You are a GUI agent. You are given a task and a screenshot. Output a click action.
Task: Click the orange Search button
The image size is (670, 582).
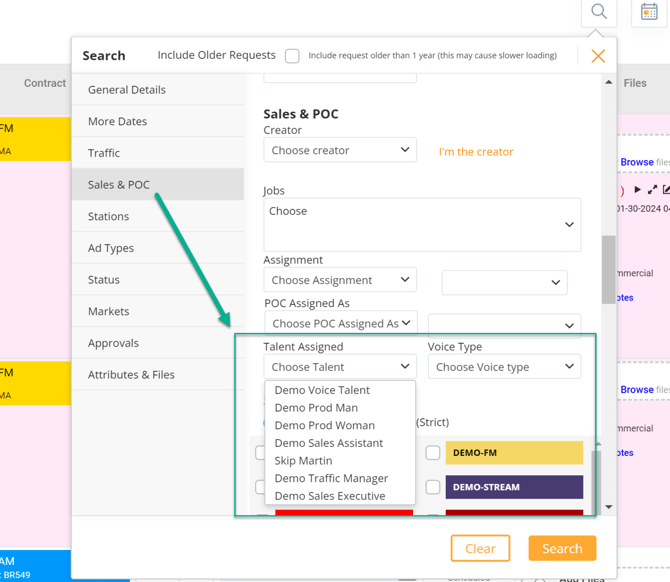[x=562, y=548]
